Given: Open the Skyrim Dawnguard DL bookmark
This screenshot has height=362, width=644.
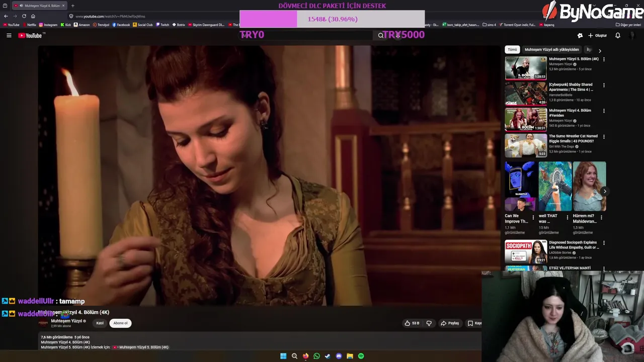Looking at the screenshot, I should coord(206,25).
